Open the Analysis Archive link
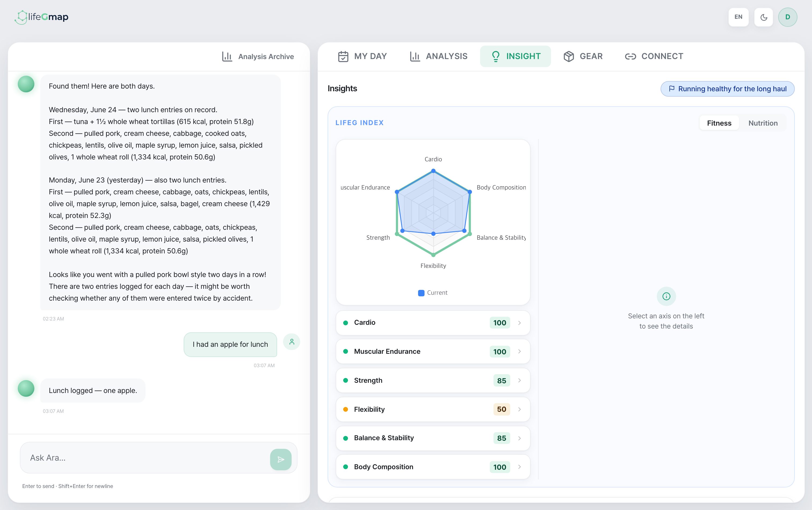Viewport: 812px width, 510px height. [x=258, y=56]
